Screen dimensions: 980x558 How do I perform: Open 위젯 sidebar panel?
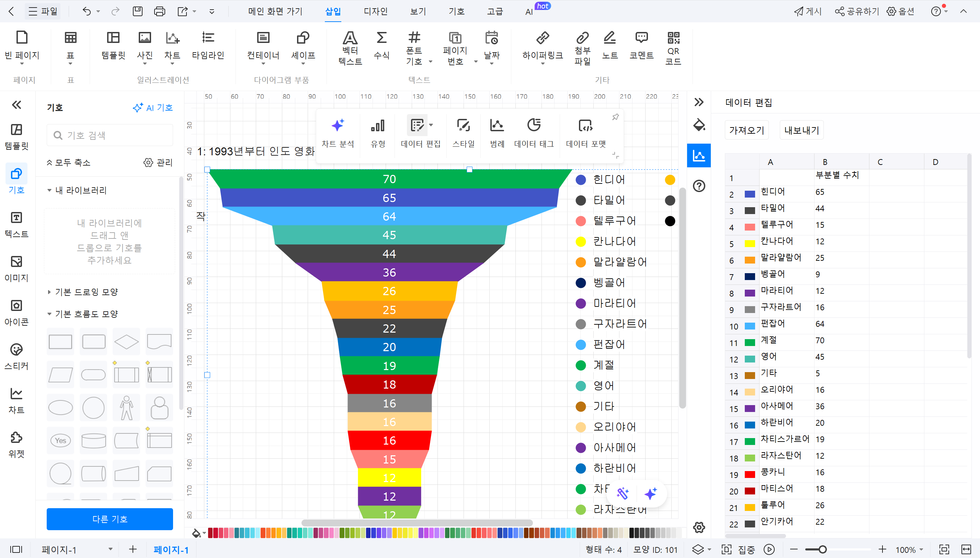click(16, 445)
